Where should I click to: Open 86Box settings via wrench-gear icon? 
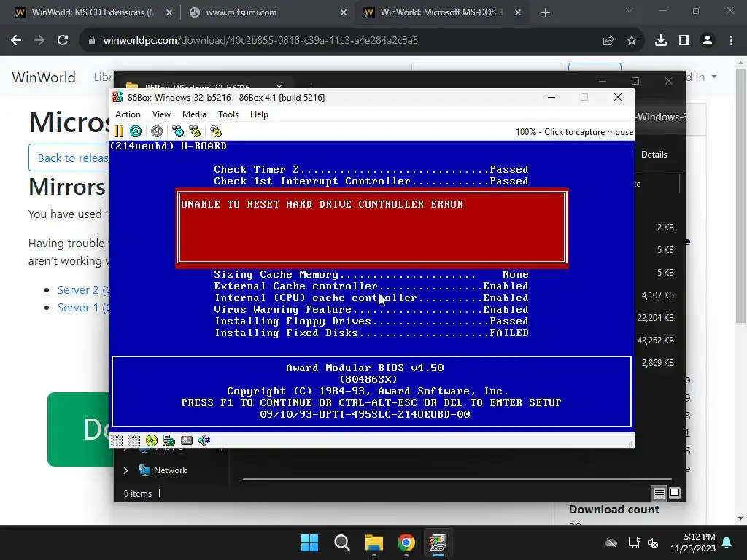click(216, 131)
